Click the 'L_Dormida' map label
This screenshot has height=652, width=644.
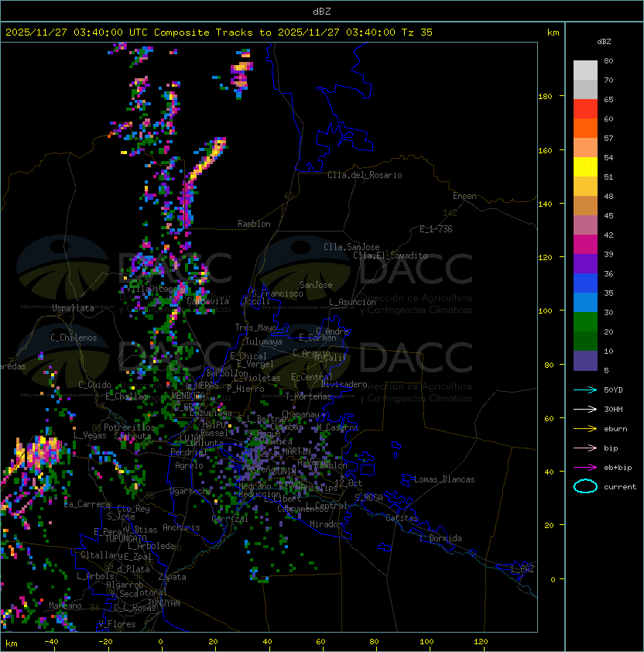pos(440,538)
